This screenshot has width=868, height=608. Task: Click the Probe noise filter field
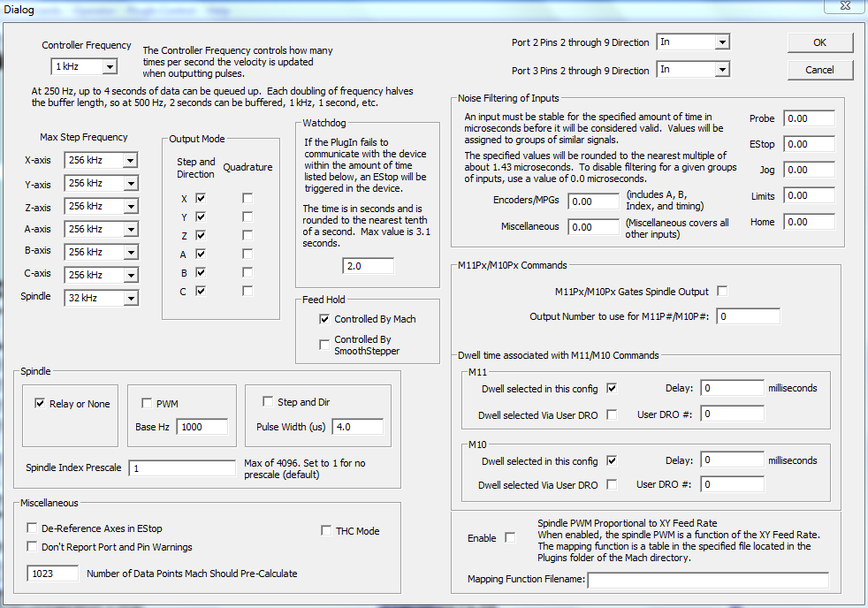pos(808,118)
